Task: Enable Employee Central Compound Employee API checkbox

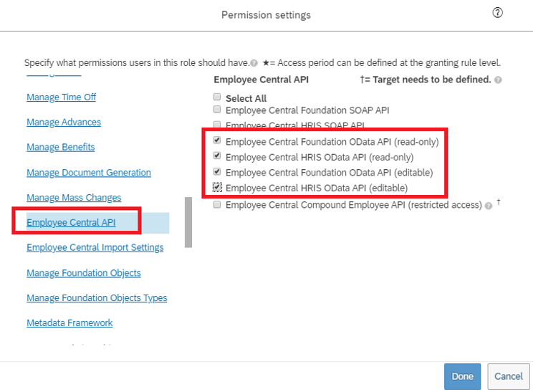Action: click(217, 205)
